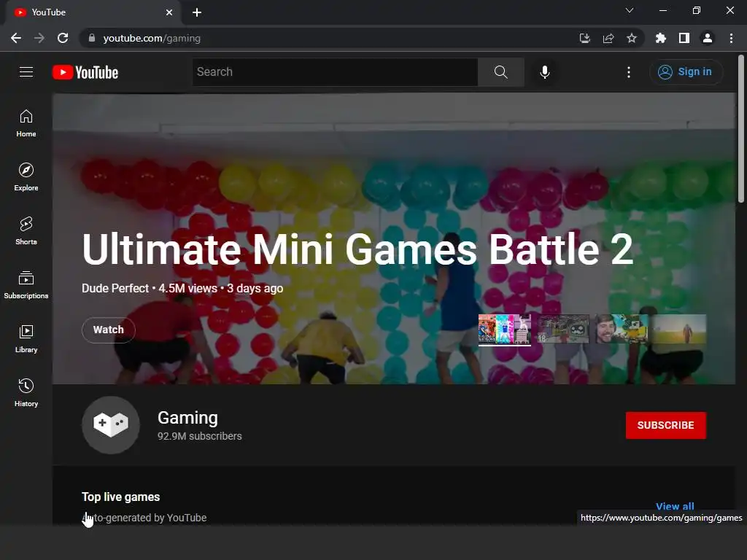
Task: Open Explore in sidebar
Action: [x=26, y=177]
